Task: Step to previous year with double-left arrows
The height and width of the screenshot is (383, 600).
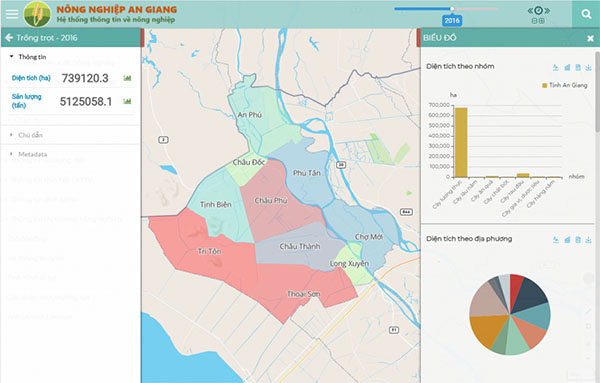Action: click(530, 11)
